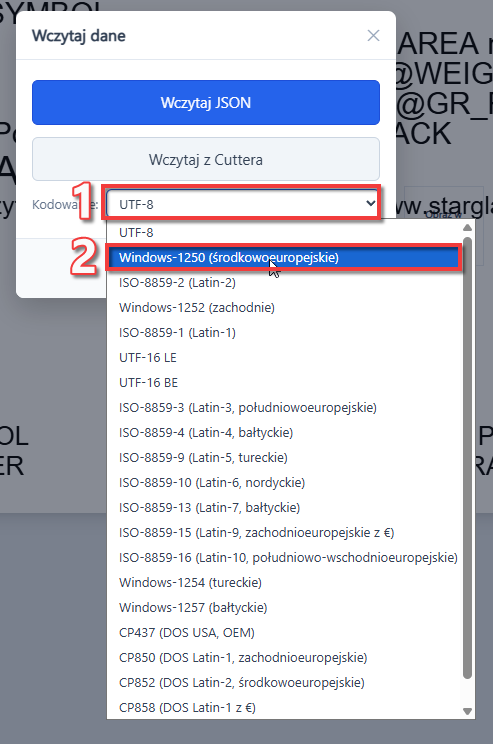The image size is (493, 744).
Task: Pick CP850 (DOS Latin-1, zachodnioeuropejskie)
Action: coord(285,658)
